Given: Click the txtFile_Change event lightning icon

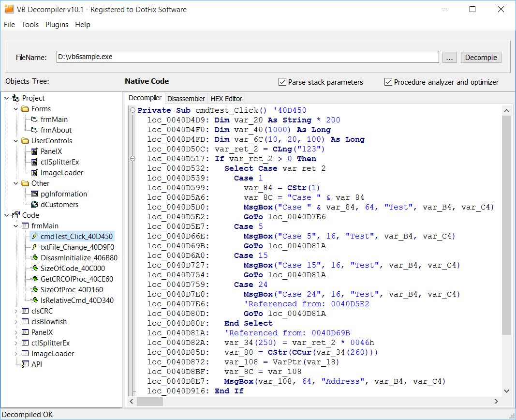Looking at the screenshot, I should [x=34, y=247].
